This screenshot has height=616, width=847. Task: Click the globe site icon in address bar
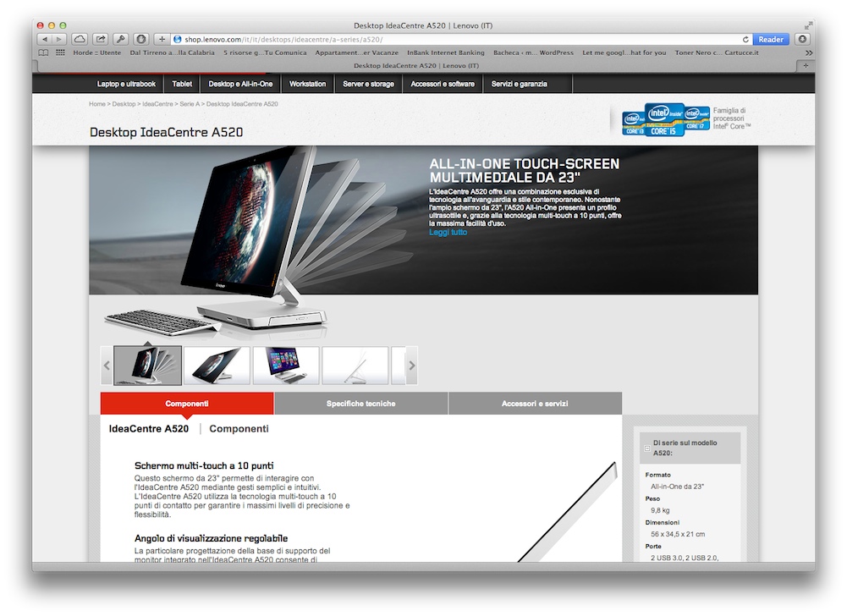(177, 40)
